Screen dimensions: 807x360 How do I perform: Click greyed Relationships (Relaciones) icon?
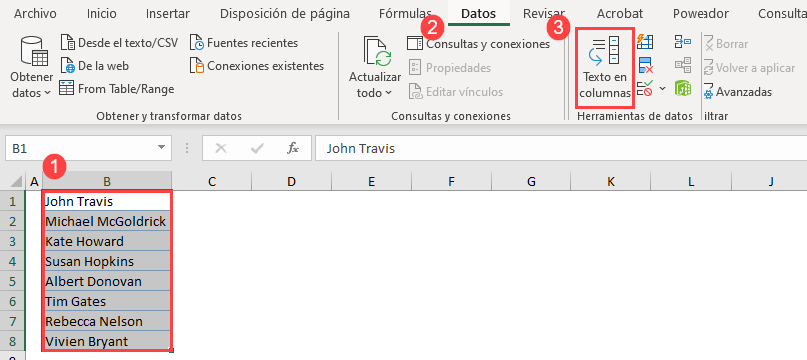(683, 65)
